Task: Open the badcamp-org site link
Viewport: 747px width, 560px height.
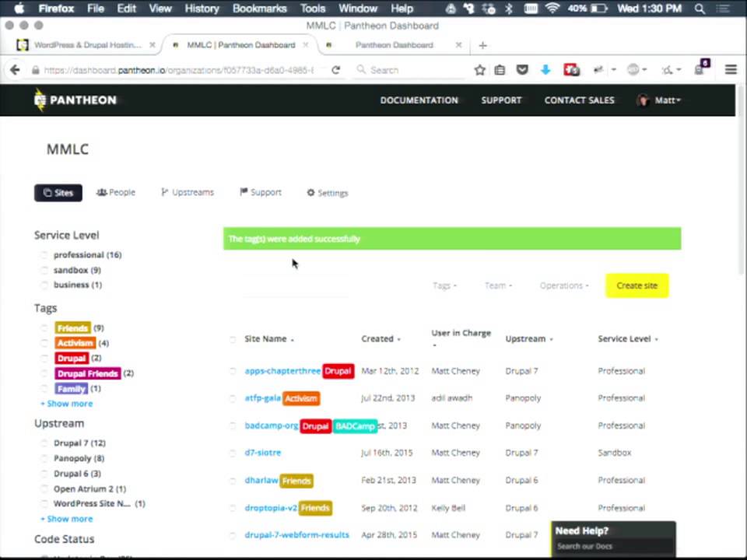Action: tap(271, 425)
